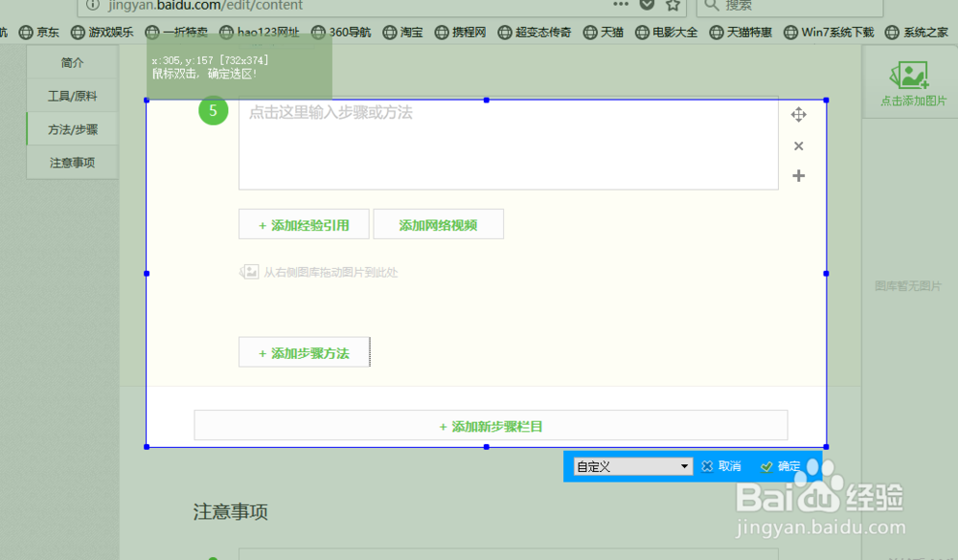This screenshot has width=958, height=560.
Task: Click the 搜索 search box at the top
Action: pyautogui.click(x=795, y=8)
